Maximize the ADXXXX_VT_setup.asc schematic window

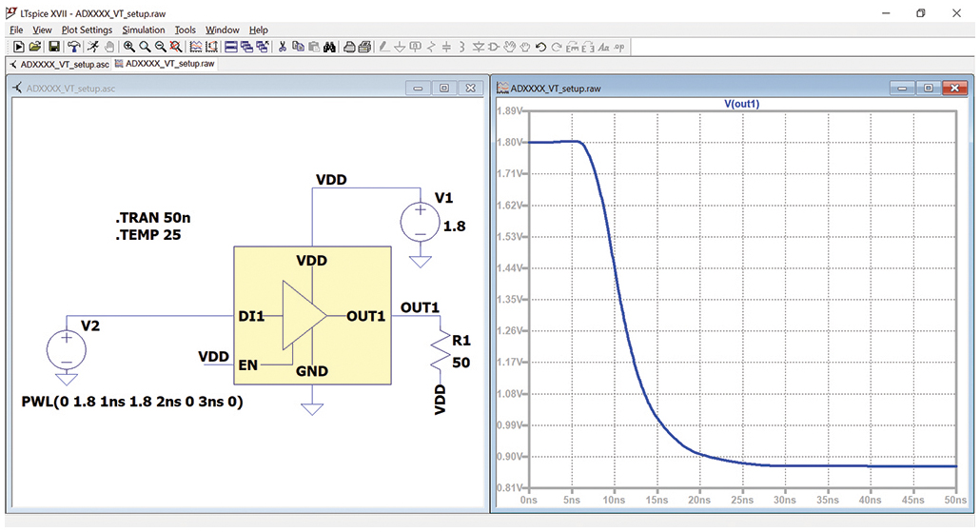point(444,89)
